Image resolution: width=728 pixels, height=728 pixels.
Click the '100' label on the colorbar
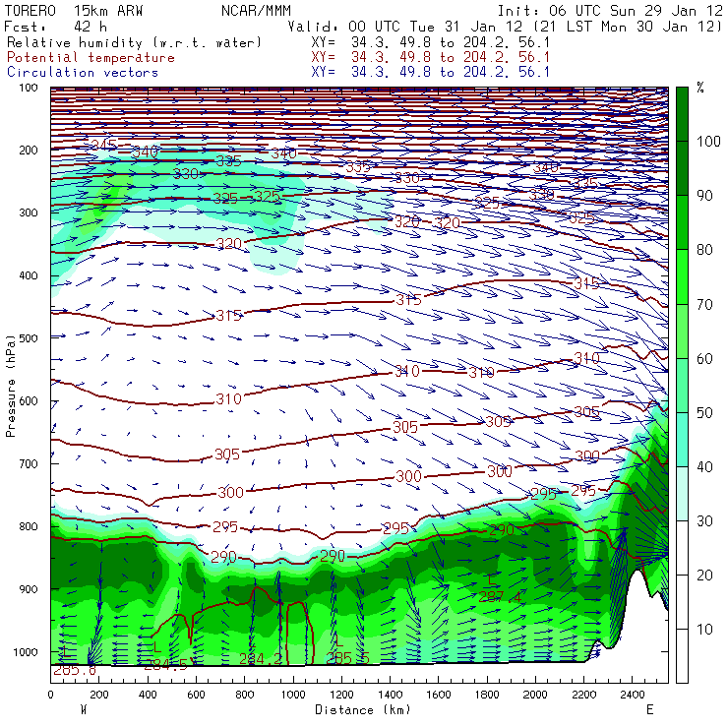(708, 141)
